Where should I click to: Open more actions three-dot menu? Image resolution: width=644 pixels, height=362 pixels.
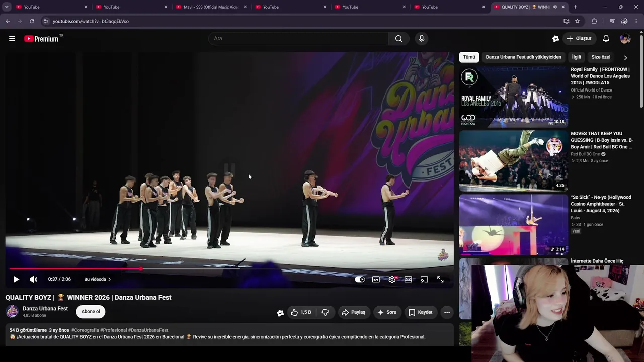(447, 312)
